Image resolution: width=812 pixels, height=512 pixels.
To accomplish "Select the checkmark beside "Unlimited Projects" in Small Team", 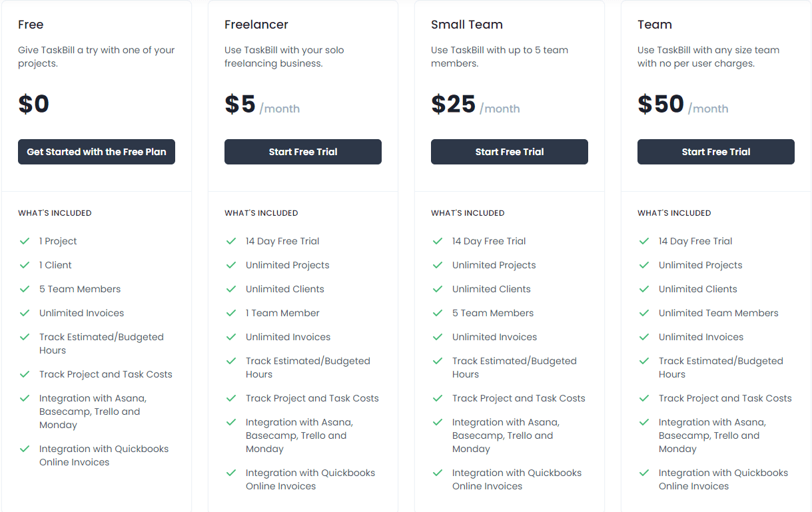I will pyautogui.click(x=438, y=265).
